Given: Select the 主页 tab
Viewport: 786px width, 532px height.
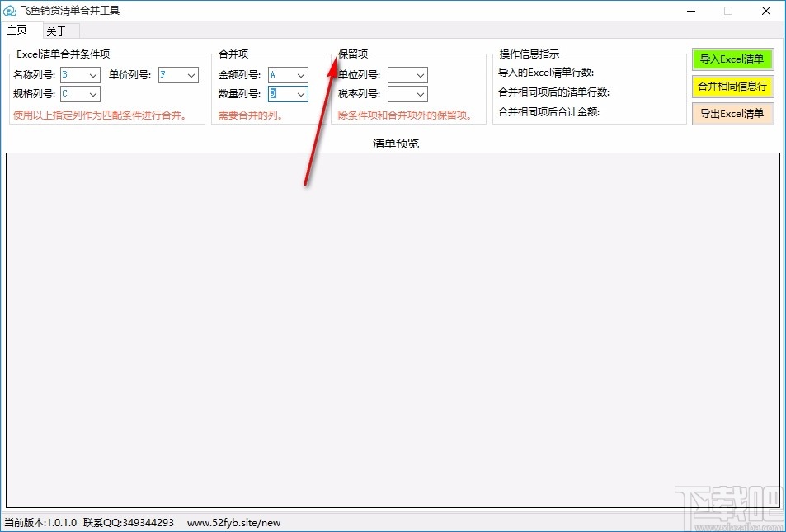Looking at the screenshot, I should [18, 31].
